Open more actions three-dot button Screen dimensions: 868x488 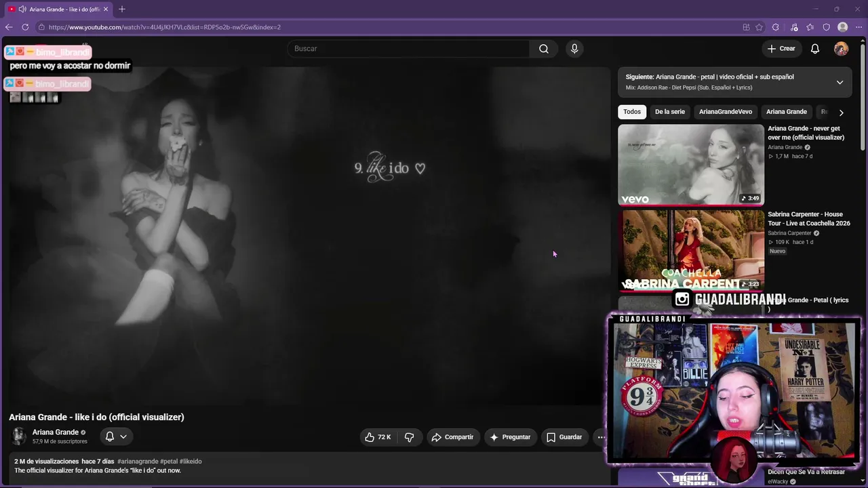coord(601,437)
